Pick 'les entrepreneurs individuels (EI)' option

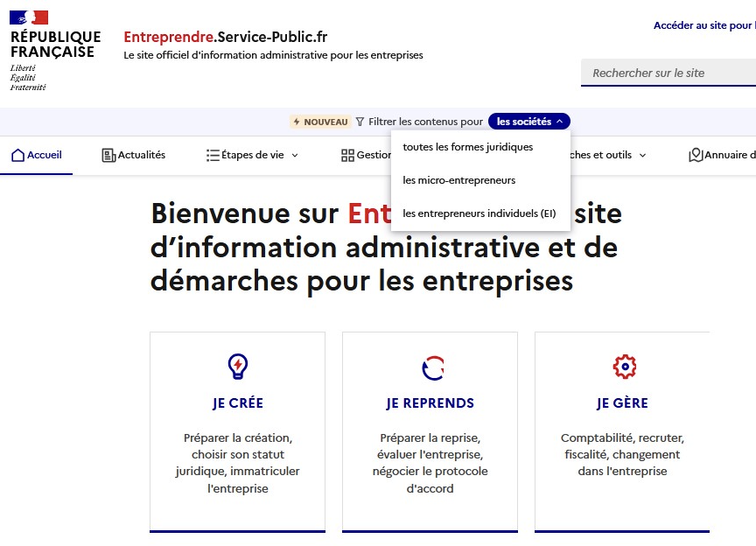[479, 213]
